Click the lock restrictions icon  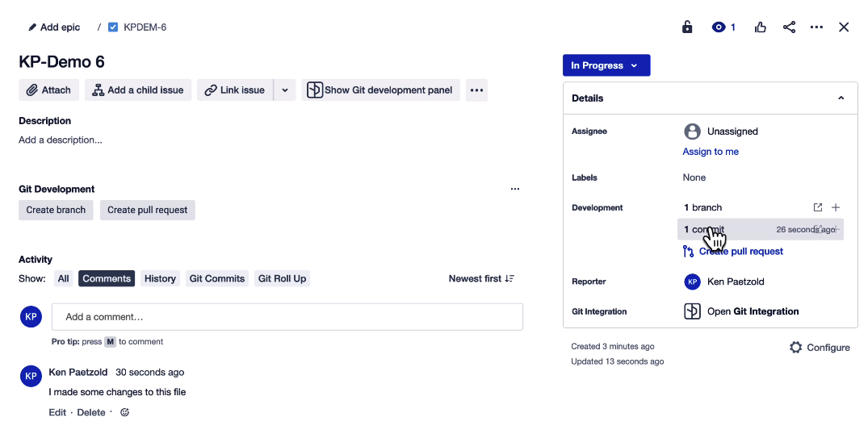pos(687,27)
